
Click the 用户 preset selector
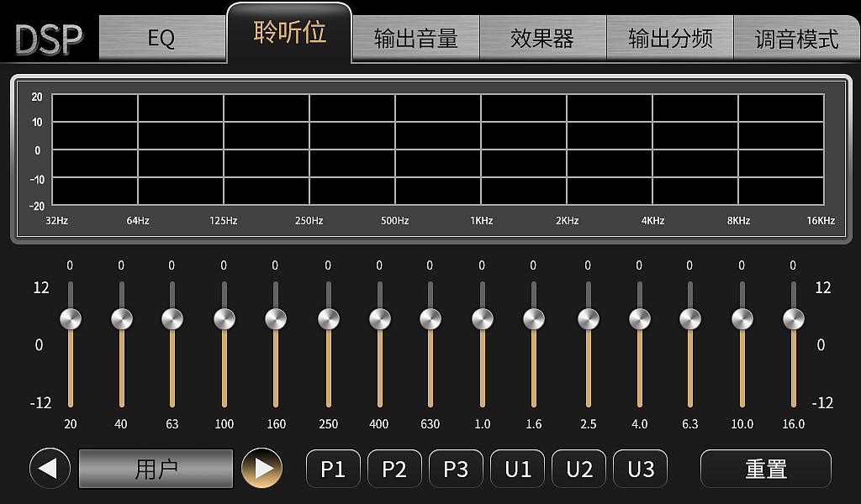point(156,469)
